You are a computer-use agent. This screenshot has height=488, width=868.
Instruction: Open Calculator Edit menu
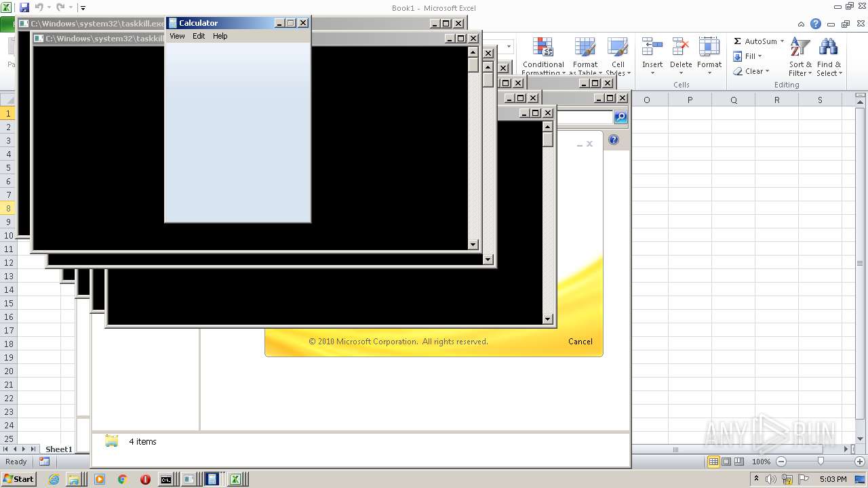point(199,36)
